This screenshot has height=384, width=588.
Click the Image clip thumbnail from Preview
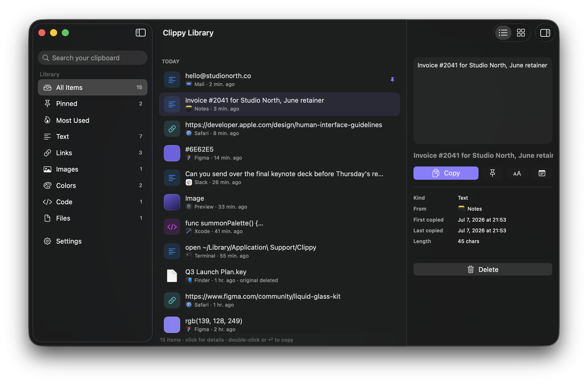coord(172,202)
